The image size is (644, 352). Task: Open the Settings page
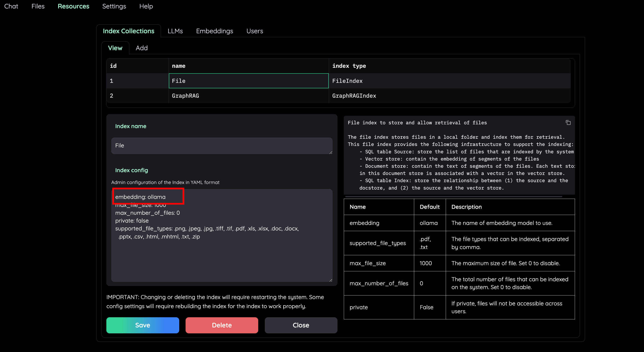coord(114,6)
